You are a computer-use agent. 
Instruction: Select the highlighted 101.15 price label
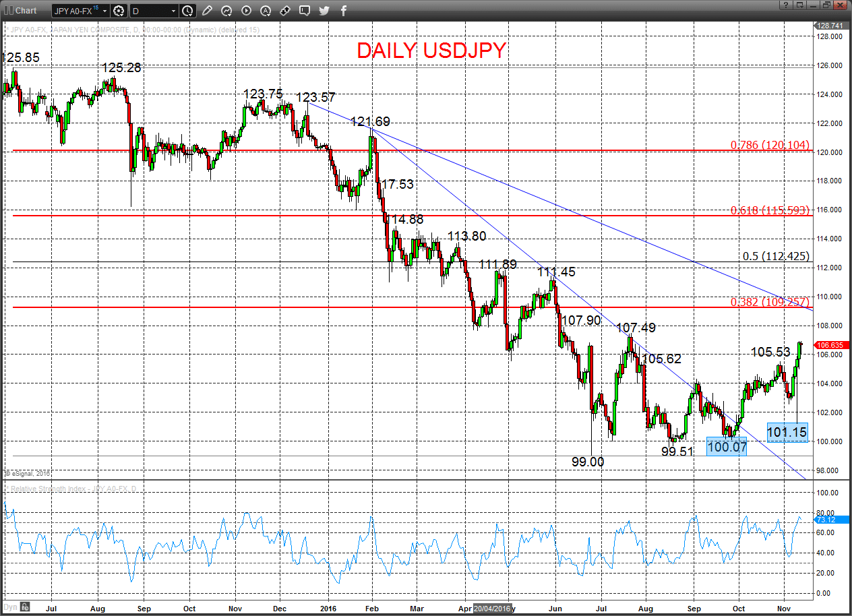coord(787,432)
